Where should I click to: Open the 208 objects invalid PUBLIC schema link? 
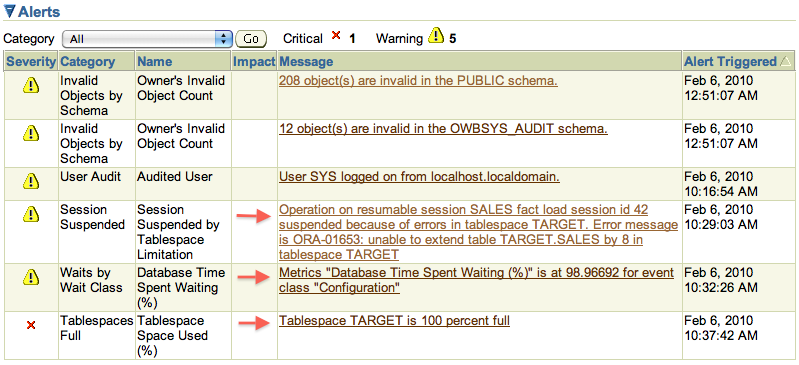coord(418,81)
